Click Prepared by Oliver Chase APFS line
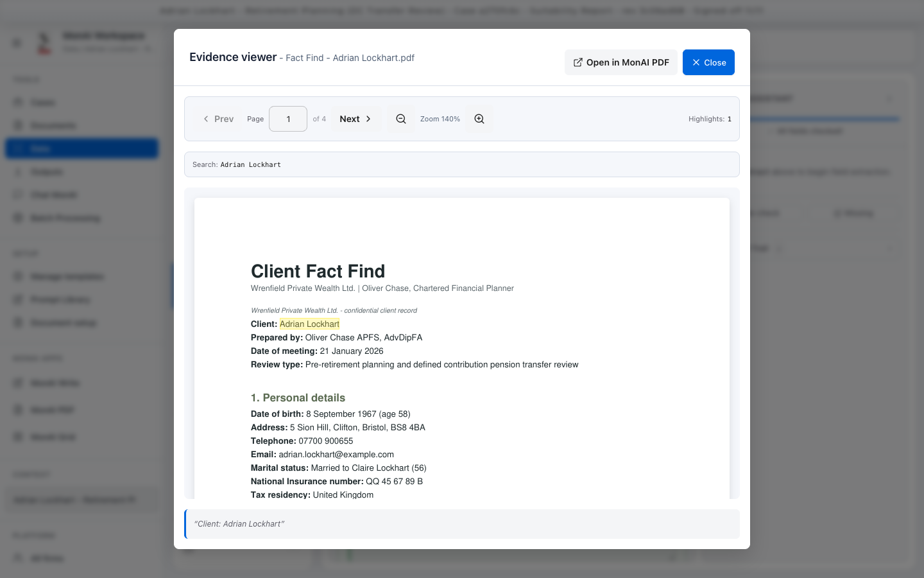This screenshot has height=578, width=924. click(336, 337)
